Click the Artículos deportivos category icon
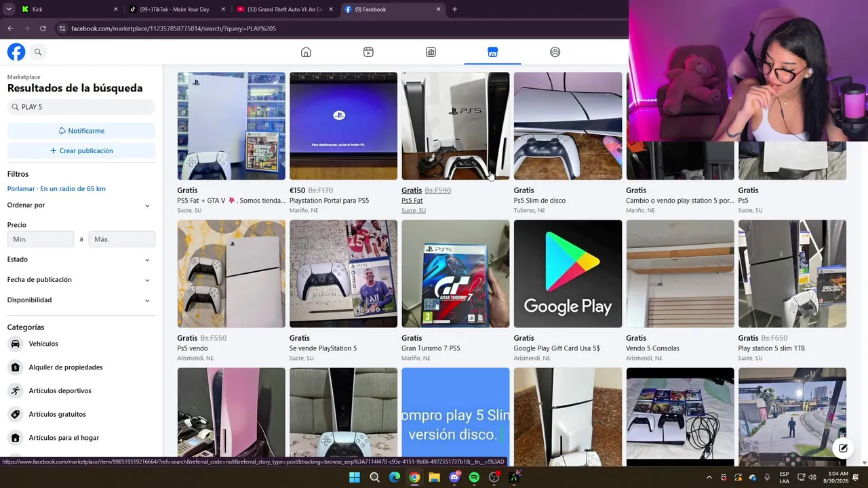Image resolution: width=868 pixels, height=488 pixels. (x=16, y=390)
